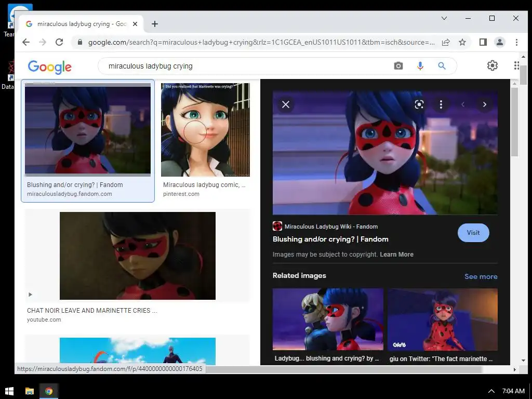Viewport: 532px width, 399px height.
Task: Open the Learn More copyright link
Action: tap(396, 255)
